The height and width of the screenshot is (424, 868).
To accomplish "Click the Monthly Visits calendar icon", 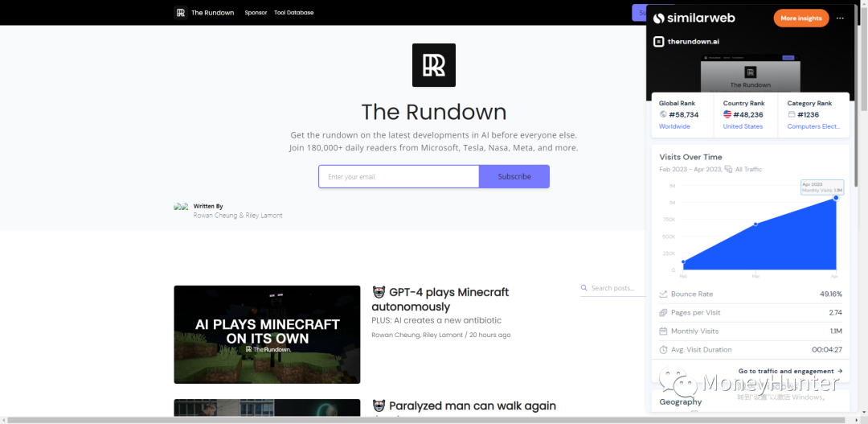I will click(x=663, y=331).
